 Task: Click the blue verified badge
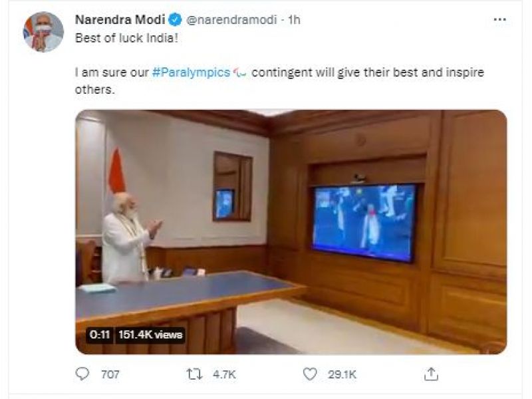pyautogui.click(x=172, y=19)
